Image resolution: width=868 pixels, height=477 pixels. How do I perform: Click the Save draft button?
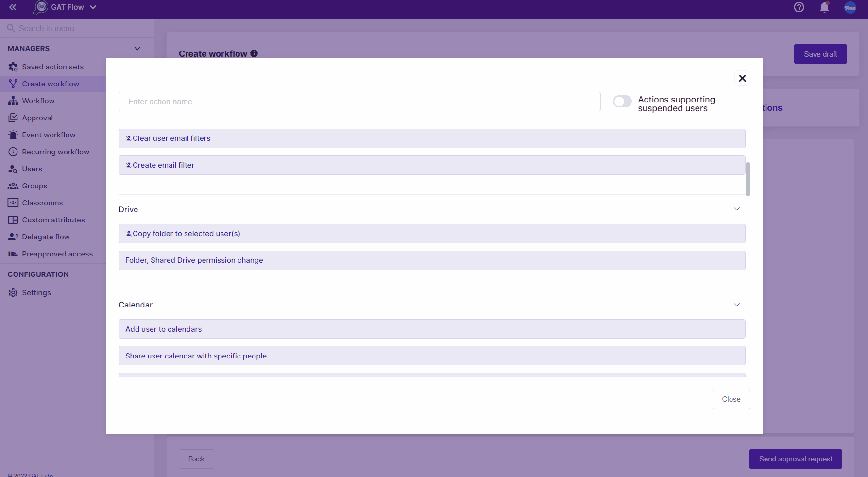(x=820, y=54)
